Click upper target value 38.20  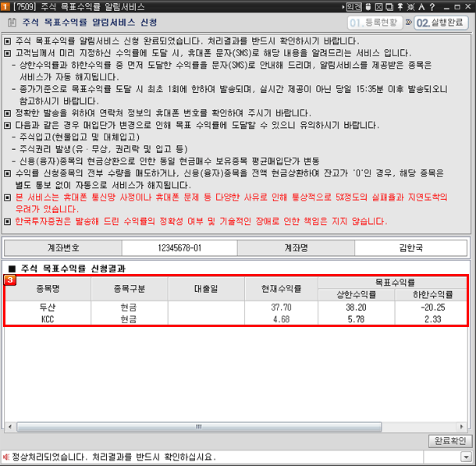click(356, 308)
